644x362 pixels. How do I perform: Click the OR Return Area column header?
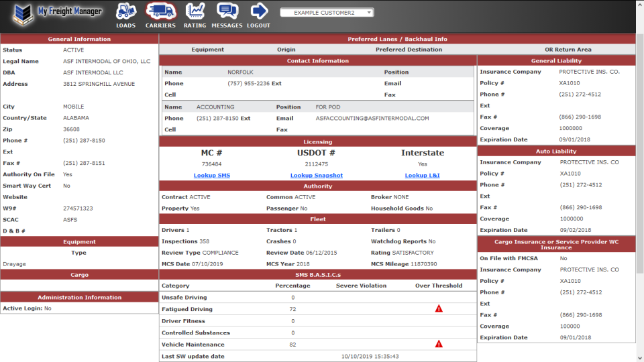pos(568,50)
